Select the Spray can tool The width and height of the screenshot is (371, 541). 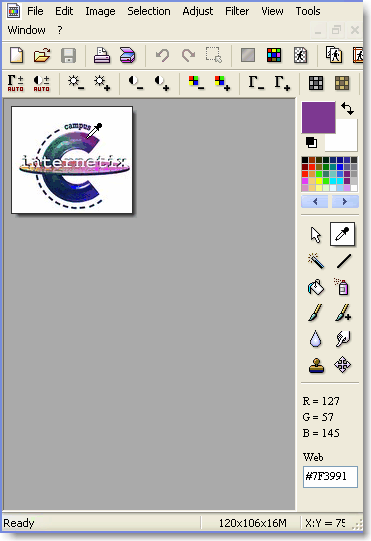[342, 287]
